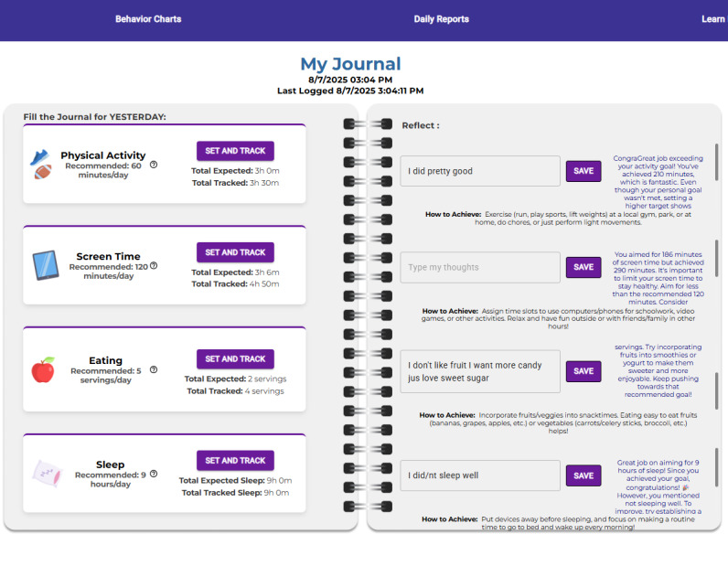The width and height of the screenshot is (728, 566).
Task: Click the 'My Journal' heading
Action: (350, 64)
